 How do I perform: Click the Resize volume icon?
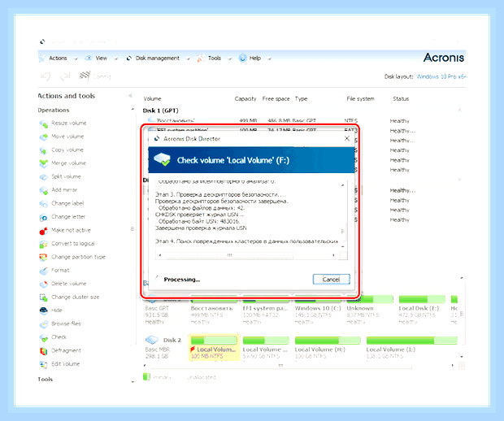[x=44, y=124]
